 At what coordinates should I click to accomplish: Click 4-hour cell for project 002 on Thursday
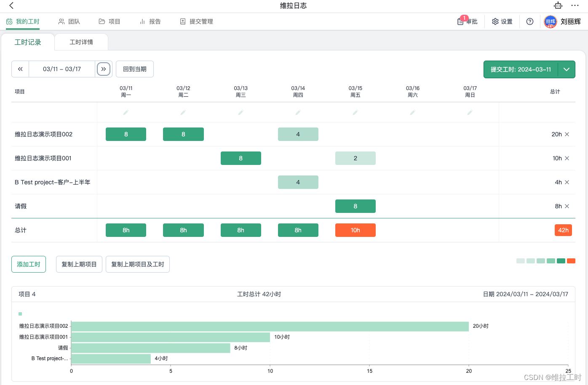(x=298, y=134)
